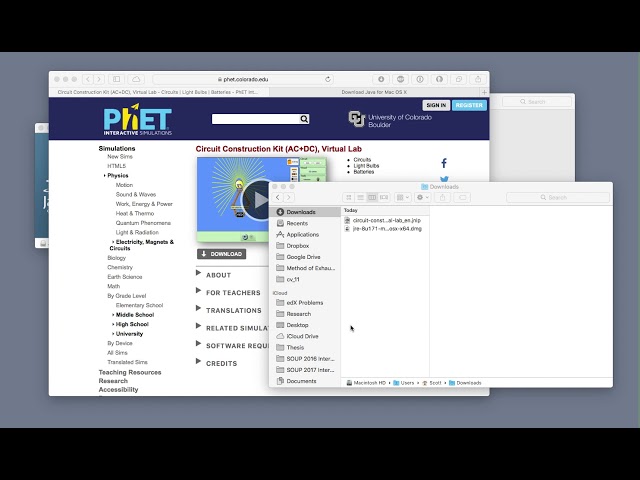This screenshot has height=480, width=640.
Task: Select Dropbox in Finder sidebar
Action: click(304, 246)
